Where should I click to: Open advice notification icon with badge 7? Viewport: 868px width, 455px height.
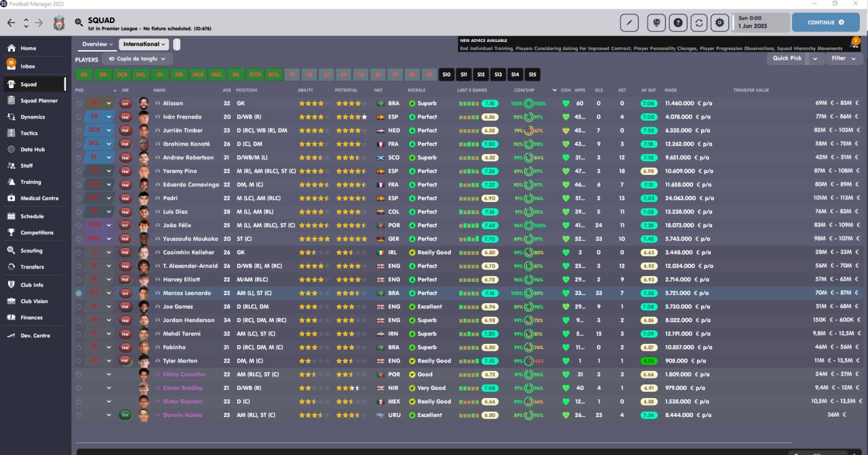coord(855,43)
